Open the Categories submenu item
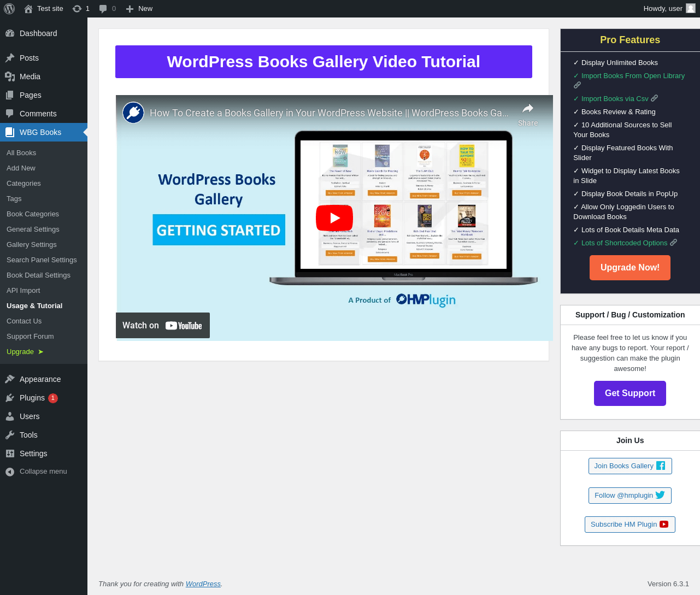Screen dimensions: 700x595 tap(44, 184)
